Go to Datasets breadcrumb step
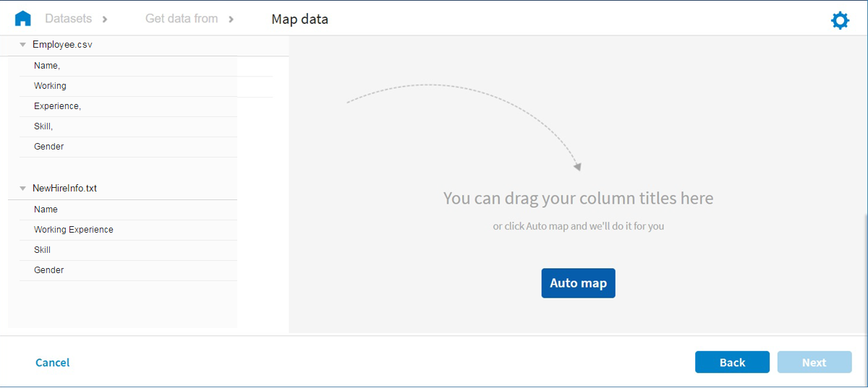 click(68, 19)
